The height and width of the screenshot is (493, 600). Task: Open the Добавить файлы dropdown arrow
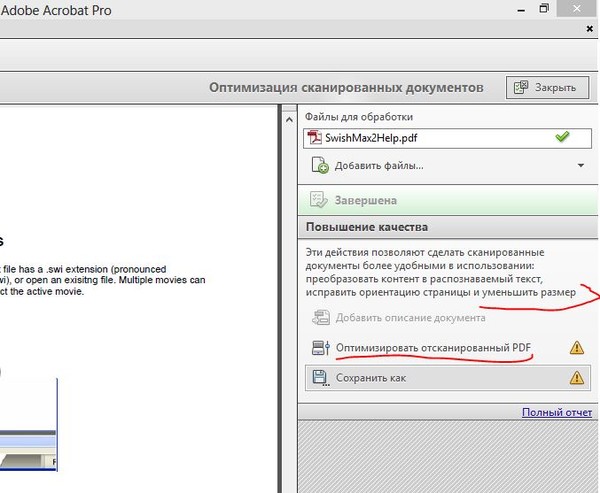(580, 166)
